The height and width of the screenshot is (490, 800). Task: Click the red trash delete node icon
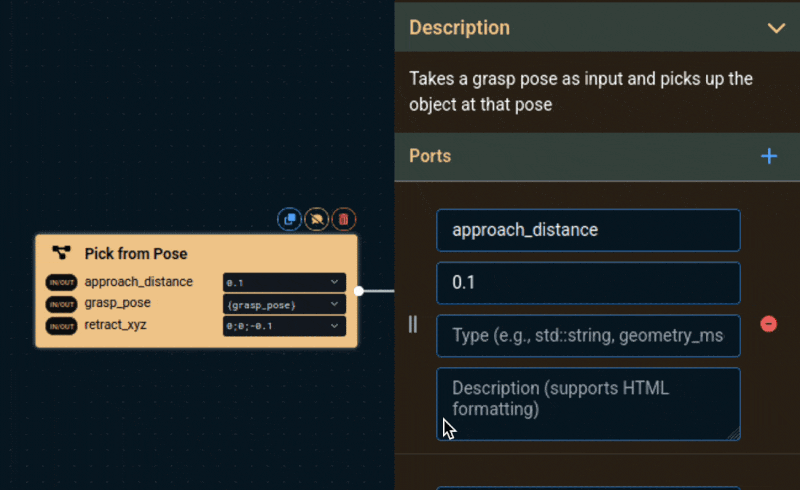(344, 219)
